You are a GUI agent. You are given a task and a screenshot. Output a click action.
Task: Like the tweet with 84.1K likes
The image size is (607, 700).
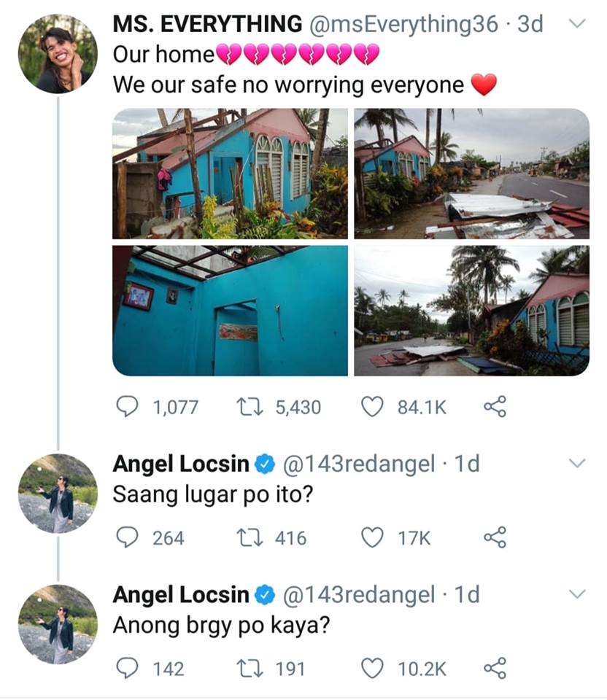[x=373, y=406]
